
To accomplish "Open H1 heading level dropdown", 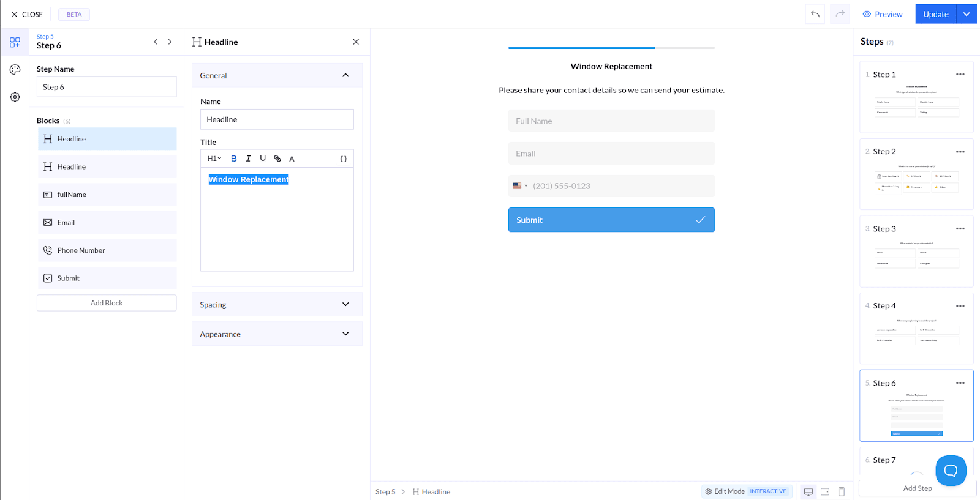I will pyautogui.click(x=214, y=159).
